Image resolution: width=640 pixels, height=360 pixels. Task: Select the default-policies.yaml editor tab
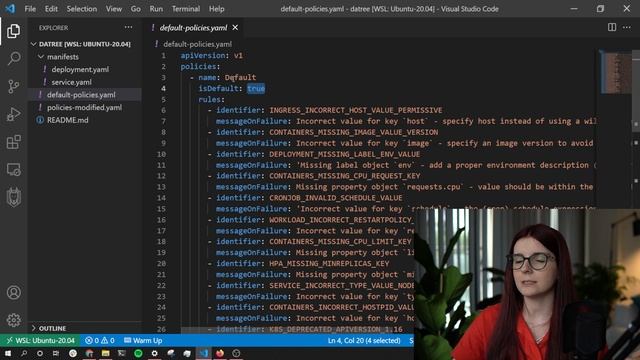tap(193, 28)
